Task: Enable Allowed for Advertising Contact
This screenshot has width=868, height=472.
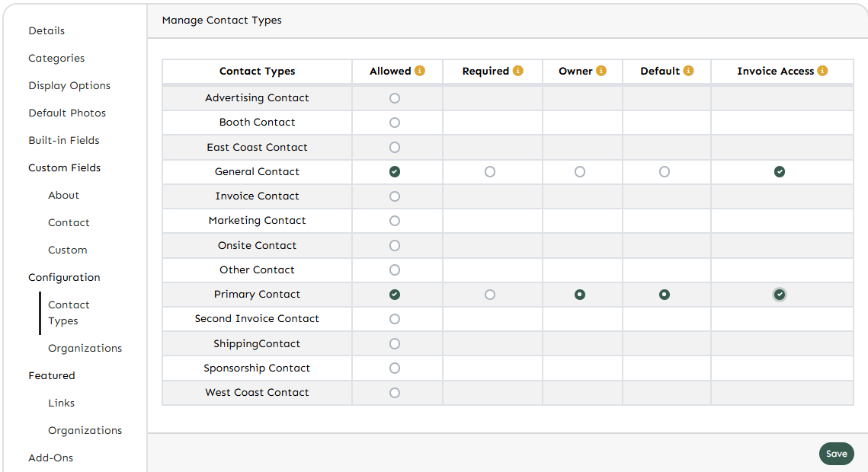Action: click(x=394, y=98)
